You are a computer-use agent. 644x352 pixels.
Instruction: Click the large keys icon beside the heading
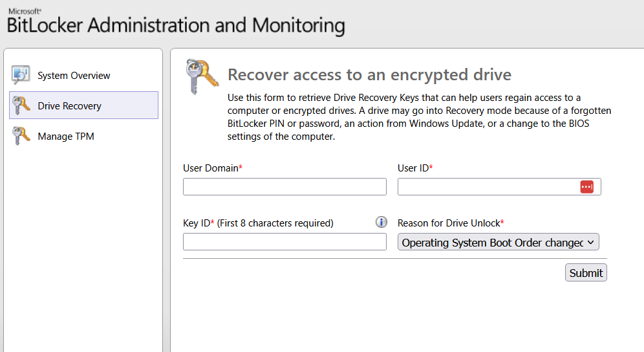click(202, 76)
